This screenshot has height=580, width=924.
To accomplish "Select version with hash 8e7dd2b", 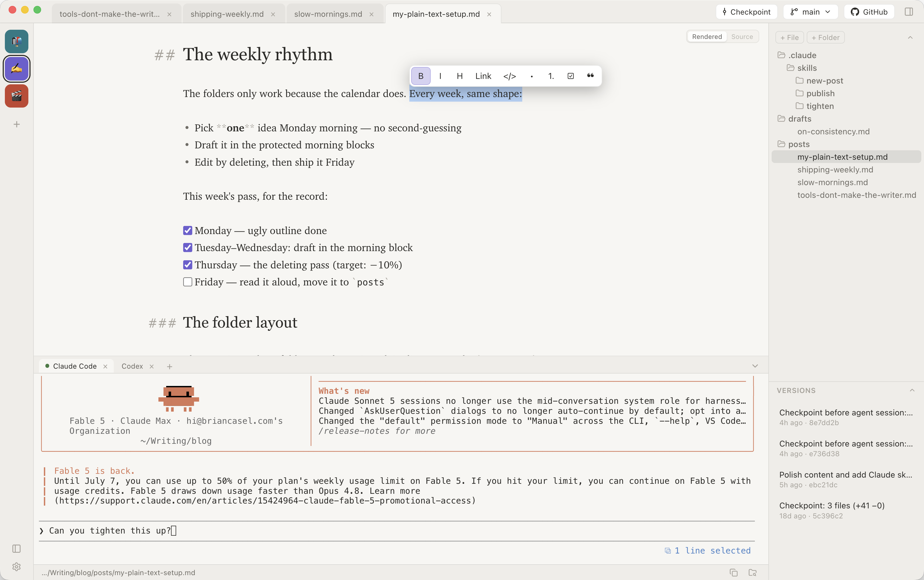I will [x=846, y=417].
